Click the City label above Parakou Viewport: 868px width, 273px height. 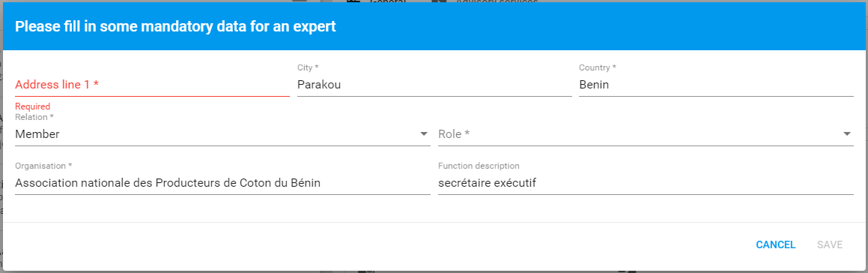[x=308, y=67]
